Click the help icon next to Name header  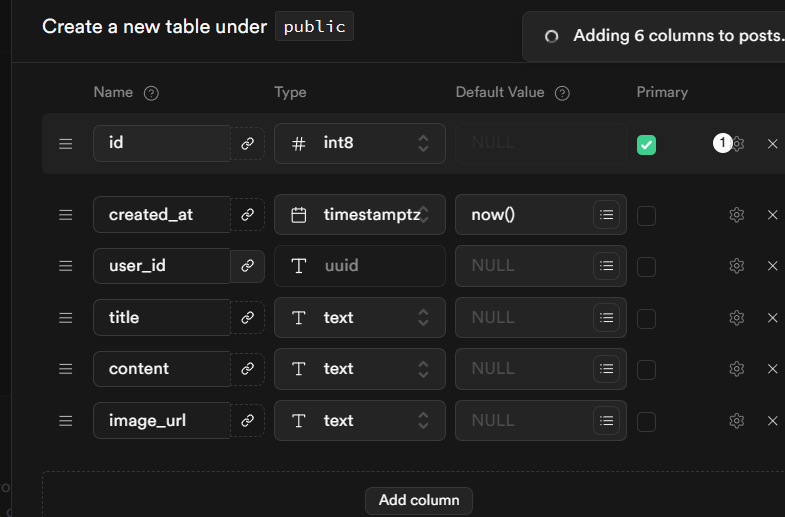[x=151, y=93]
